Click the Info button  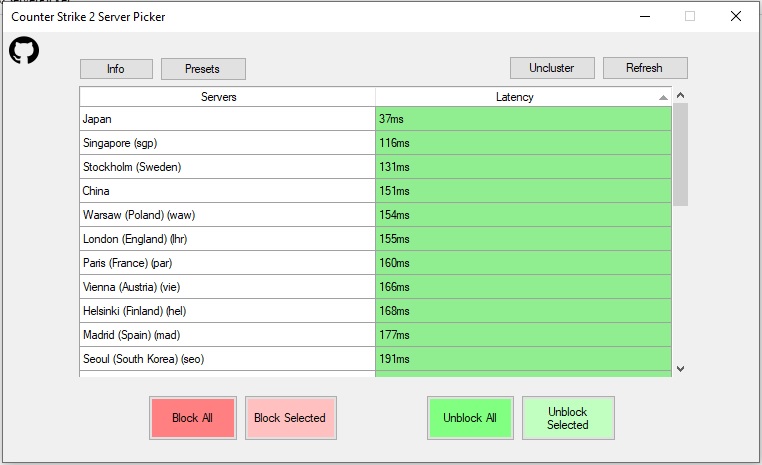[116, 69]
